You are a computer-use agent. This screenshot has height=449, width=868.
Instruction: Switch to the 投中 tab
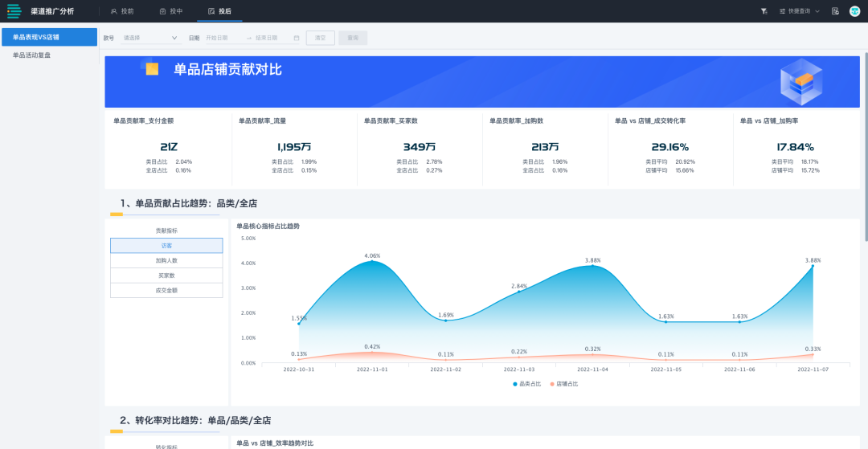tap(170, 11)
